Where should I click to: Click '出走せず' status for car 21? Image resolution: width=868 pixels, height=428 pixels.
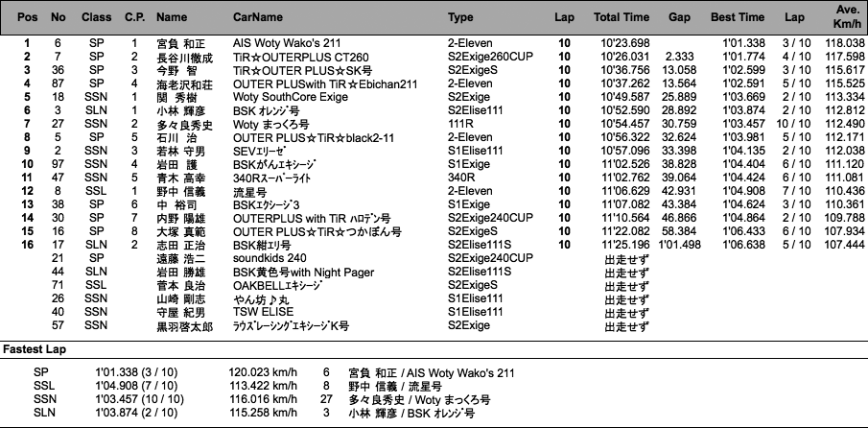click(x=626, y=258)
